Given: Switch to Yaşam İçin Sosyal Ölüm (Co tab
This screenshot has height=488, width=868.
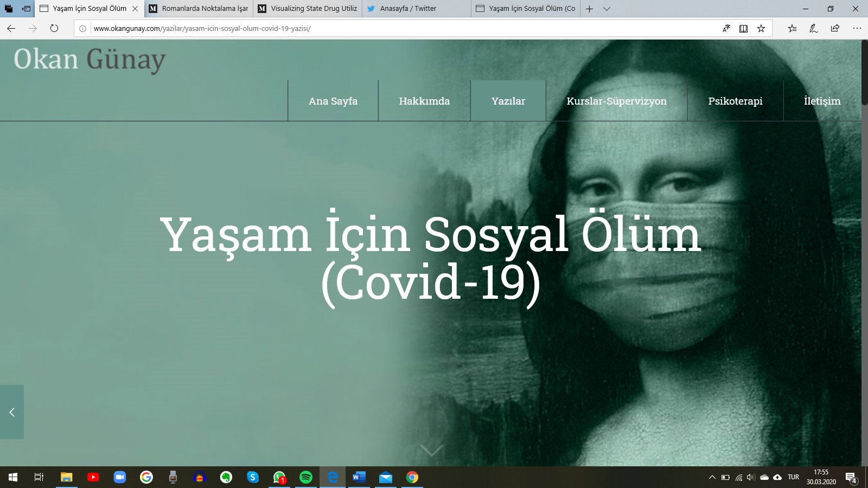Looking at the screenshot, I should coord(526,9).
